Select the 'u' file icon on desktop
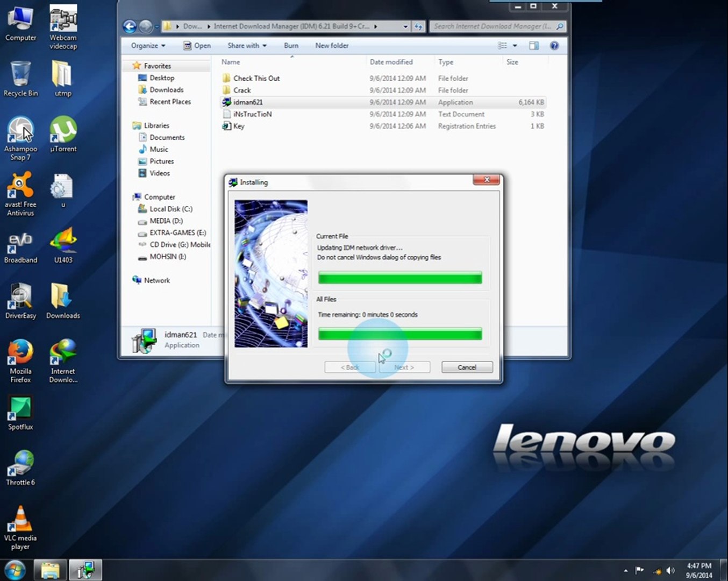The width and height of the screenshot is (728, 581). (x=63, y=190)
